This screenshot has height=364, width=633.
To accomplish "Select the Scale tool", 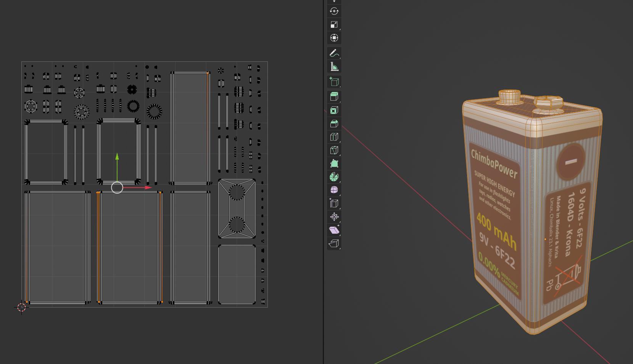I will [x=334, y=24].
